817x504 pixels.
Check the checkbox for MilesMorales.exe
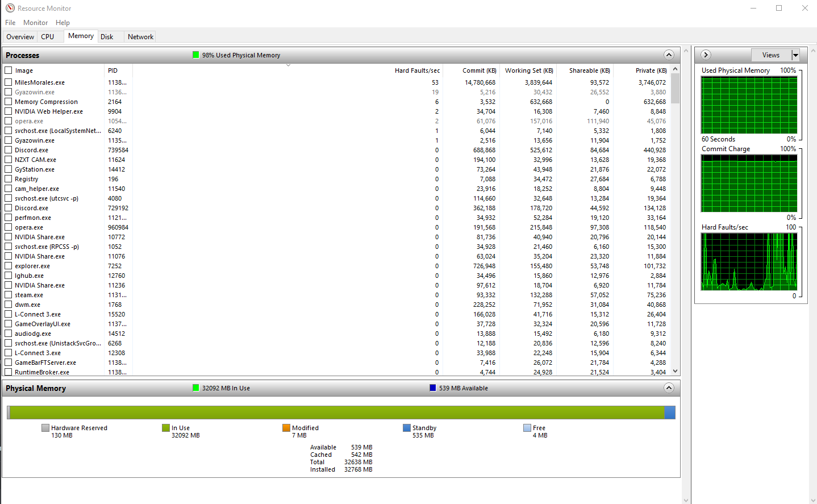[x=8, y=82]
